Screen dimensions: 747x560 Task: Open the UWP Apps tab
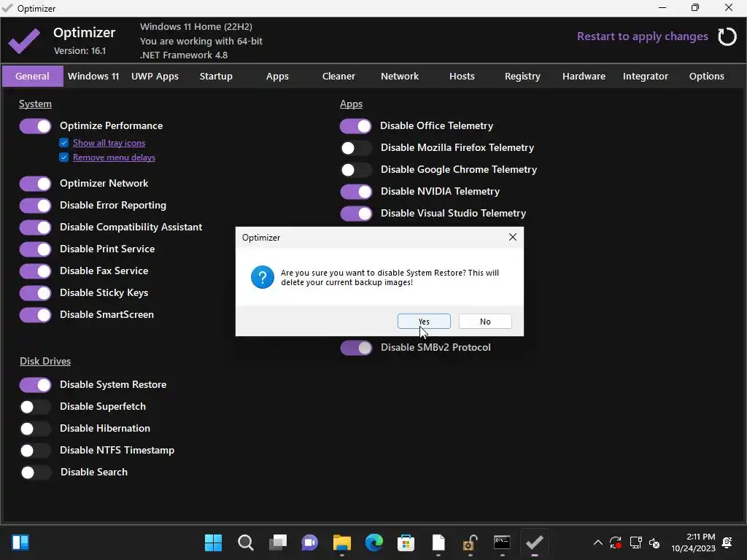pos(155,76)
